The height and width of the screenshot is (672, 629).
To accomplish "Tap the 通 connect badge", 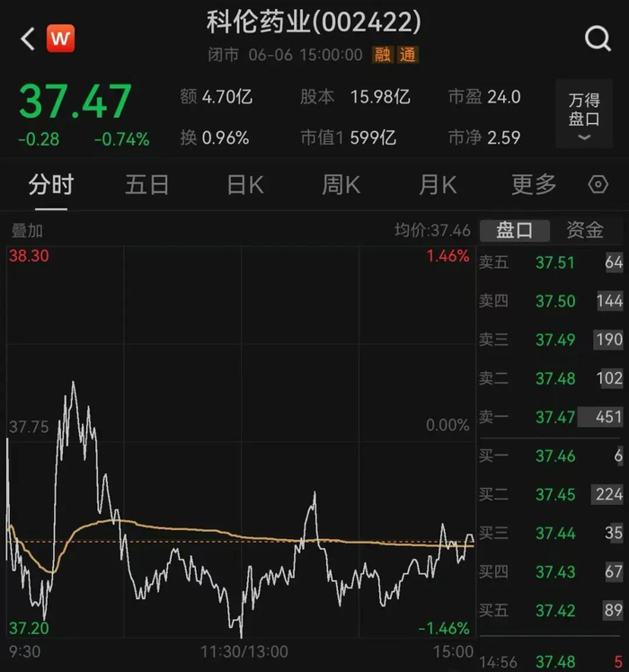I will point(407,55).
